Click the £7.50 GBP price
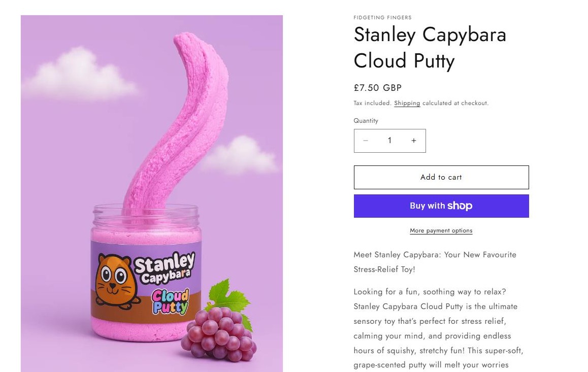Screen dimensions: 588x372 [x=377, y=88]
